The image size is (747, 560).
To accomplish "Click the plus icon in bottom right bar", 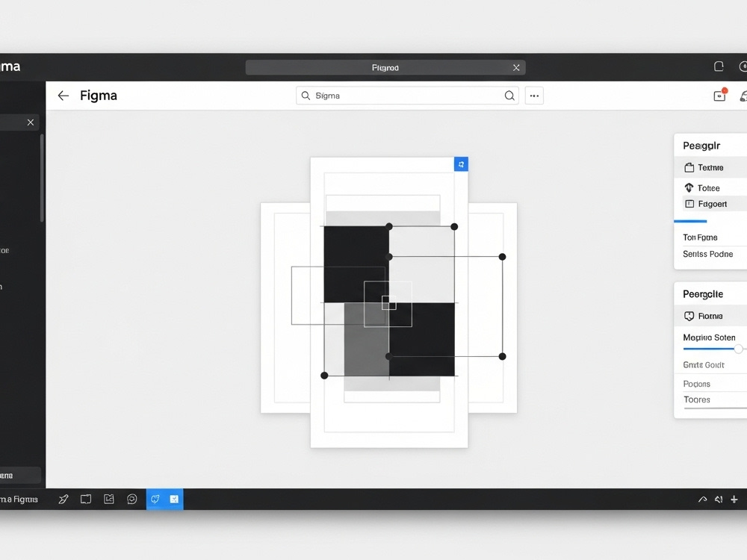I will (734, 500).
